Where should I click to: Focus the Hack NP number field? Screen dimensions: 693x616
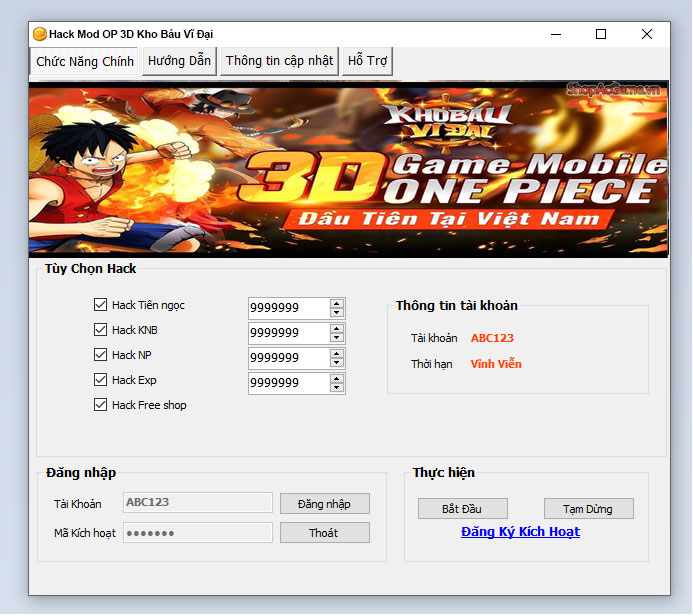click(x=289, y=358)
